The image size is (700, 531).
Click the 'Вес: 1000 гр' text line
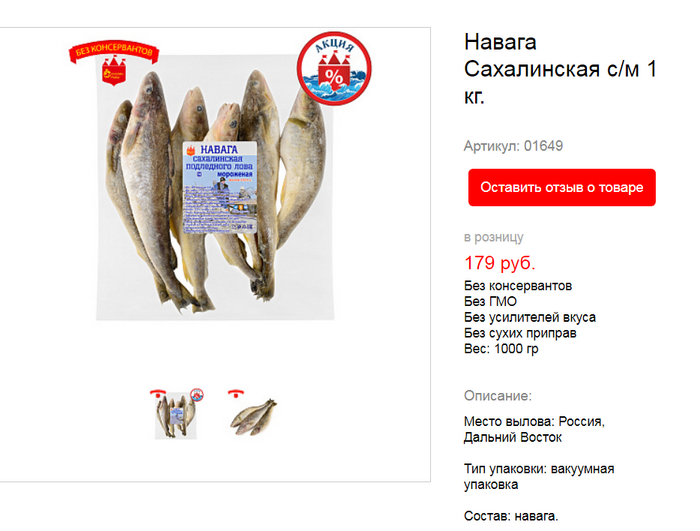click(x=501, y=349)
